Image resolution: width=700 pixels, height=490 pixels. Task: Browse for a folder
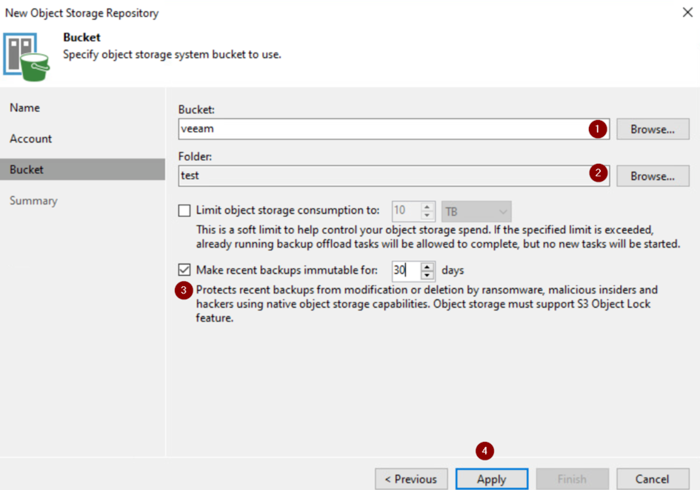pyautogui.click(x=653, y=176)
